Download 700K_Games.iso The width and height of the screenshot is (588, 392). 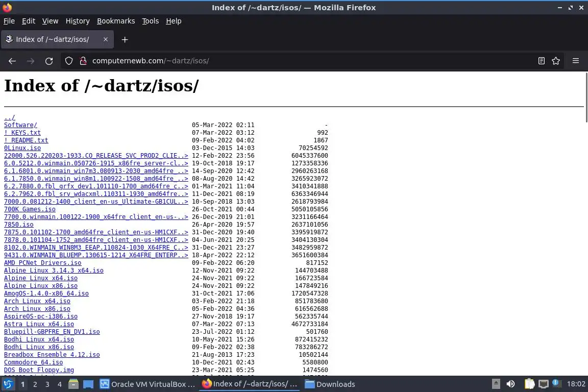pyautogui.click(x=30, y=209)
